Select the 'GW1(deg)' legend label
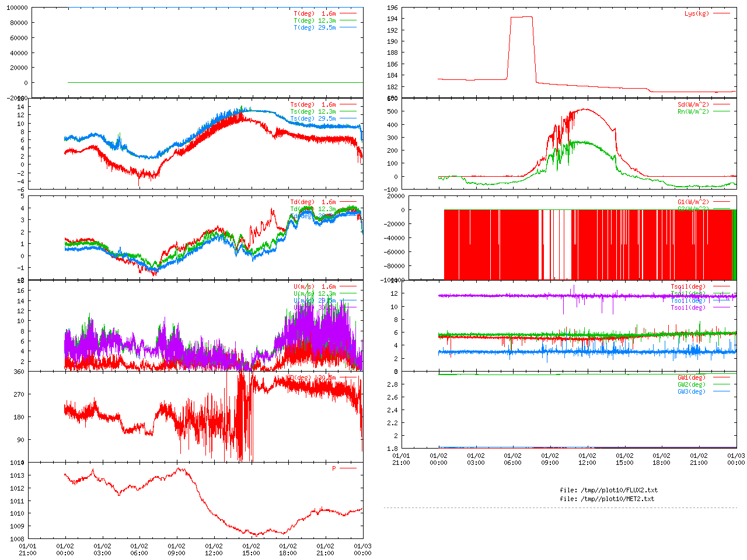The image size is (747, 560). [692, 377]
